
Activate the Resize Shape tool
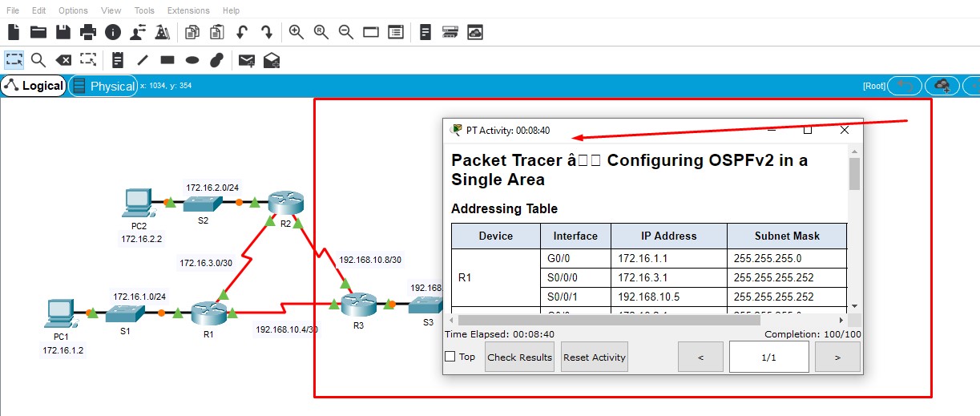coord(88,59)
